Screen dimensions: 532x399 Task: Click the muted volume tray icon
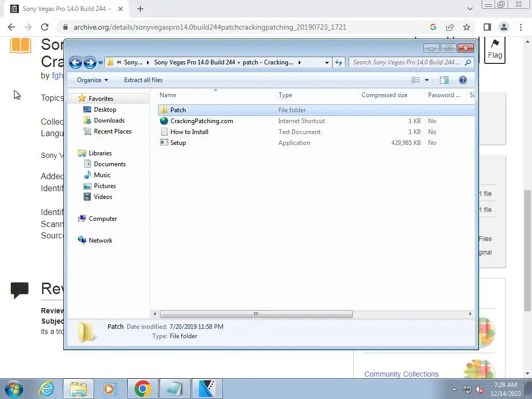click(x=480, y=390)
